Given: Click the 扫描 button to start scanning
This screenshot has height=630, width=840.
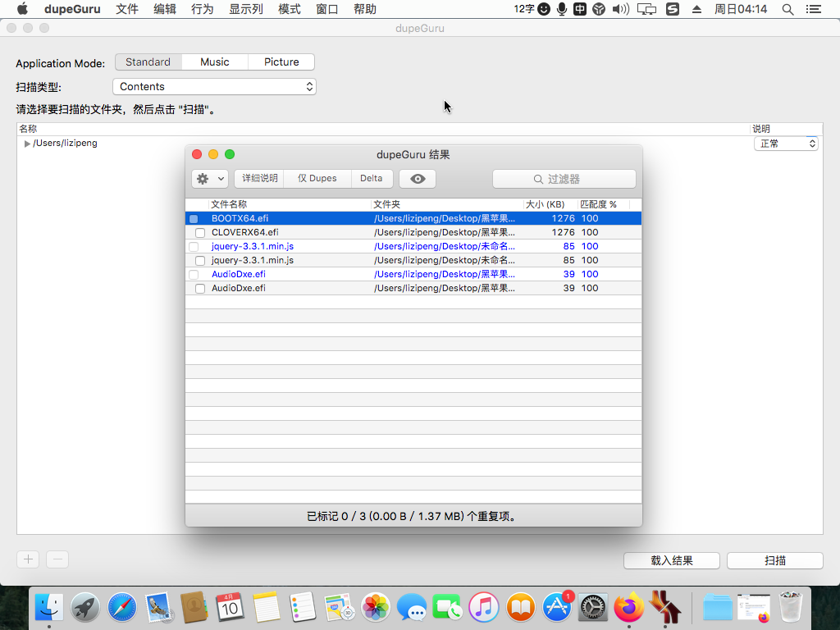Looking at the screenshot, I should pos(774,560).
